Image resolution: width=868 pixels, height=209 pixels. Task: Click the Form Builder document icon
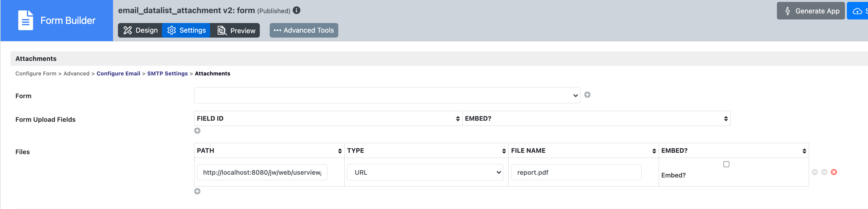tap(25, 20)
